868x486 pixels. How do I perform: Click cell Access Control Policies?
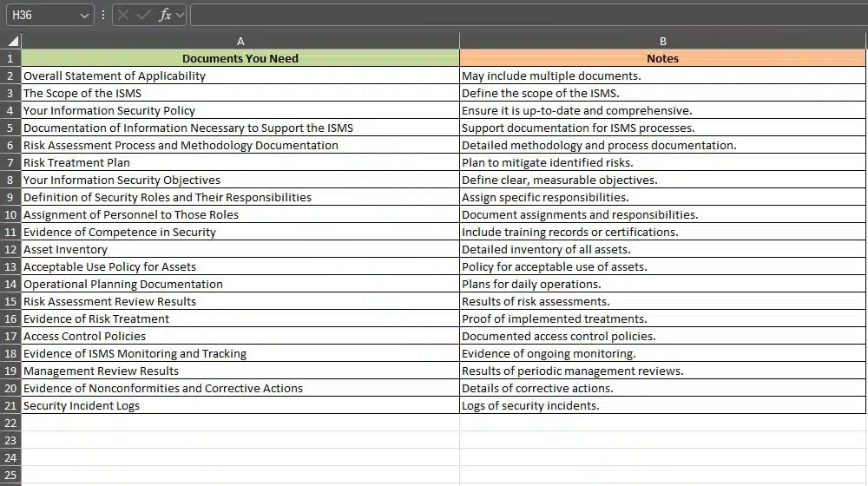[x=240, y=336]
